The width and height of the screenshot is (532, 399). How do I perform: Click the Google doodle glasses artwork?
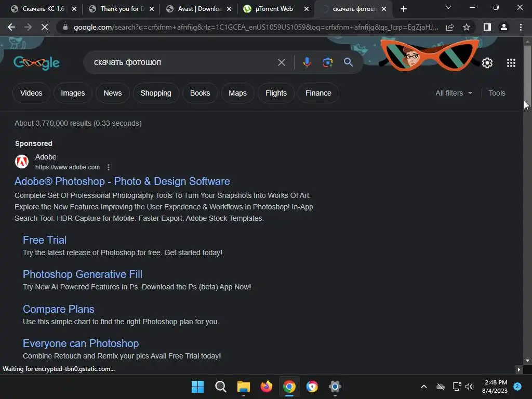(x=430, y=54)
